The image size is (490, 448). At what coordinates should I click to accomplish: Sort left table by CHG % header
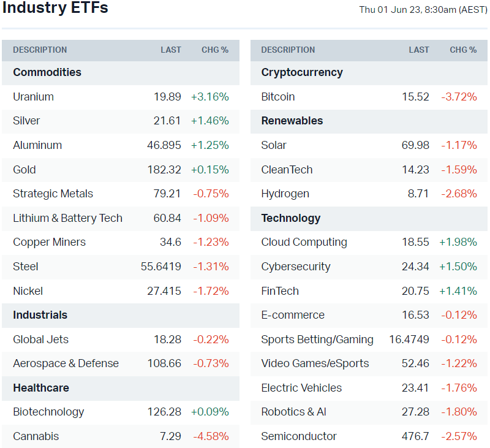[215, 50]
